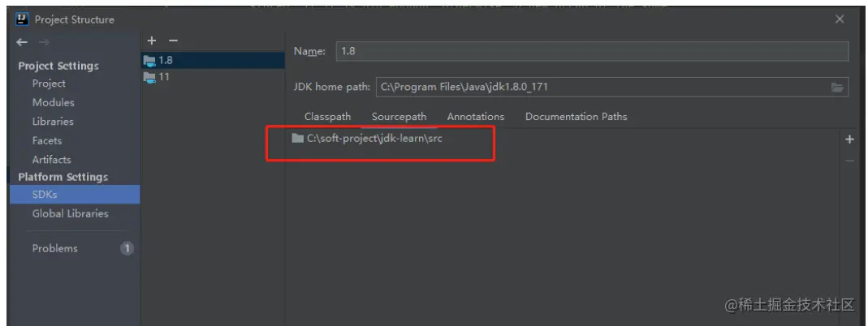Switch to the Documentation Paths tab

[577, 117]
